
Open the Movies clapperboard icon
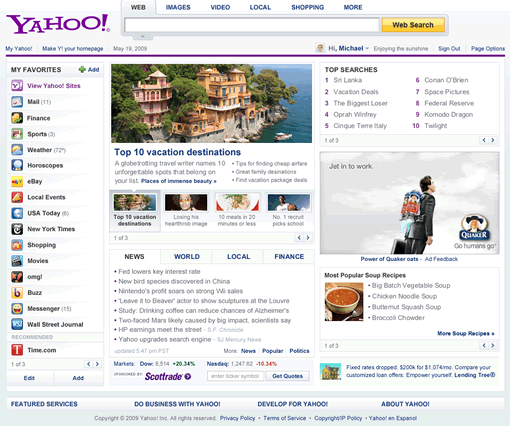click(17, 261)
